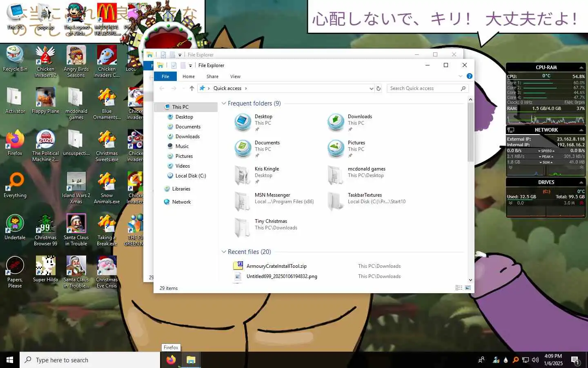Click the File Explorer help question mark icon
Screen dimensions: 588x368
470,76
